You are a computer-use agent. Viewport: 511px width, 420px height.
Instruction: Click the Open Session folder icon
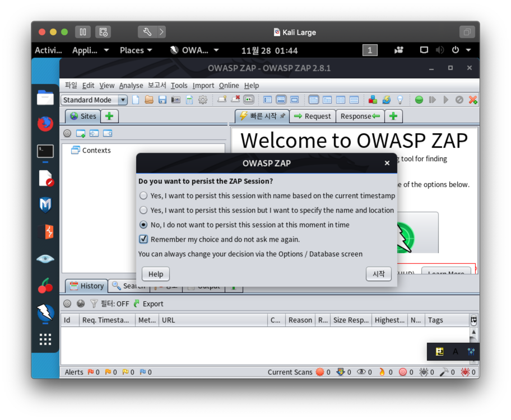(x=149, y=100)
